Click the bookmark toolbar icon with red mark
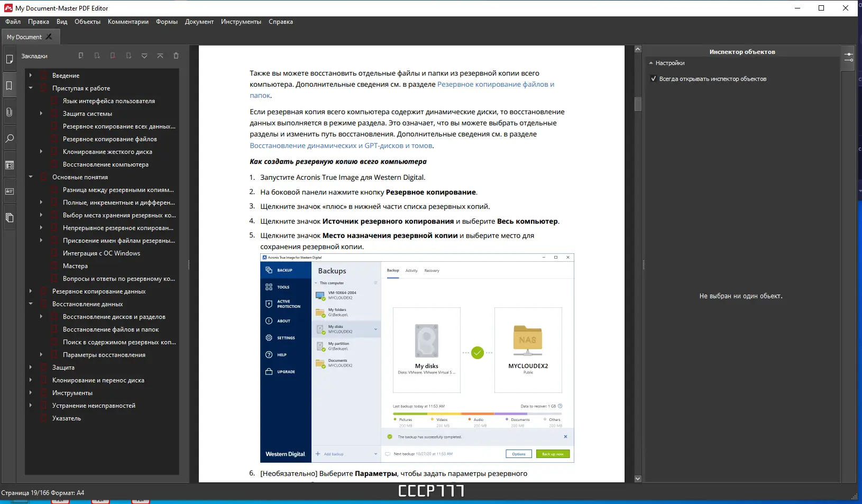 pyautogui.click(x=113, y=56)
